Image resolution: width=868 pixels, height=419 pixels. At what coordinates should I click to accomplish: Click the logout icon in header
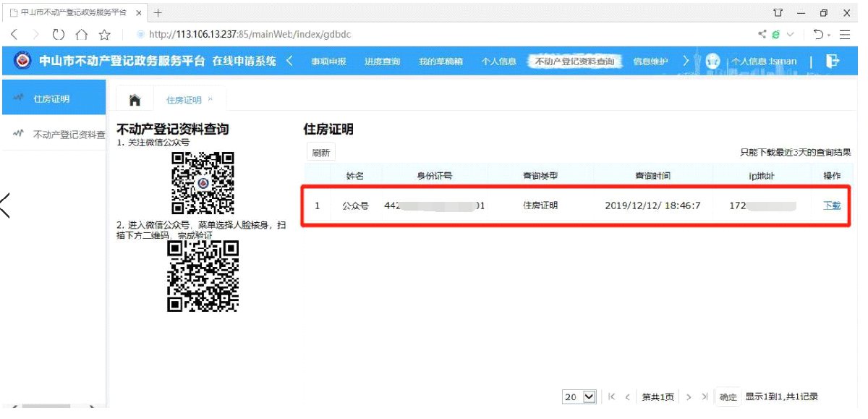click(x=833, y=62)
